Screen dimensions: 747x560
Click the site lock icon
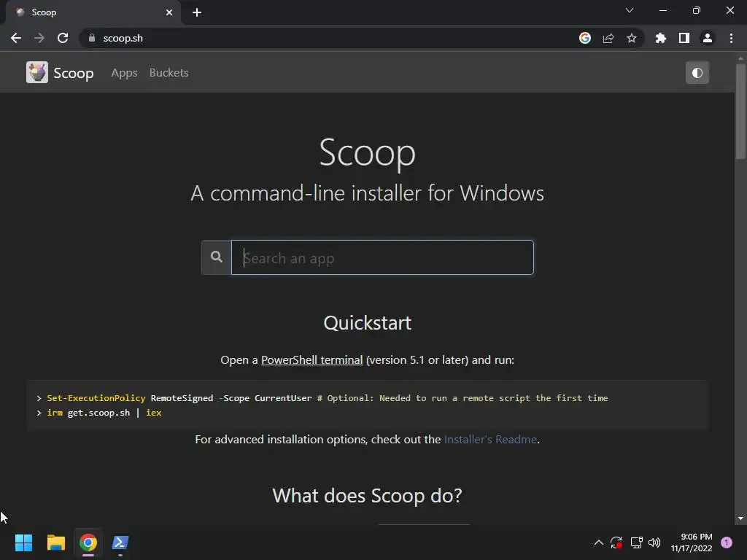(x=92, y=38)
